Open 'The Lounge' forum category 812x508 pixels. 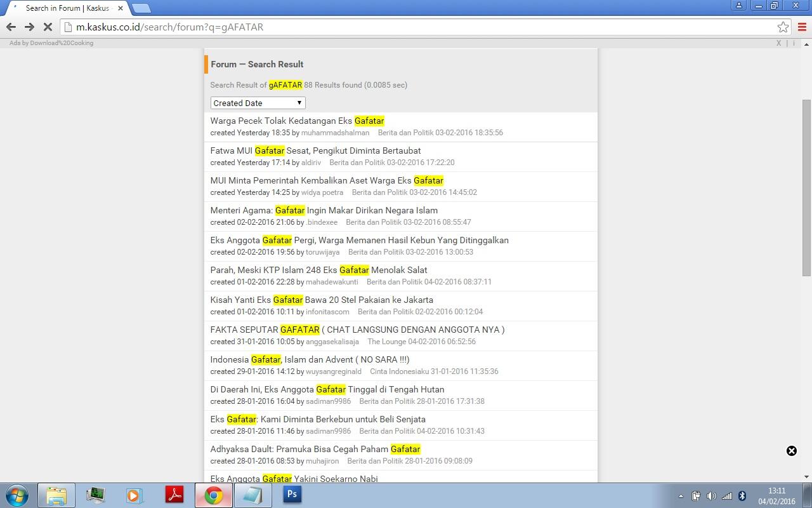tap(387, 342)
